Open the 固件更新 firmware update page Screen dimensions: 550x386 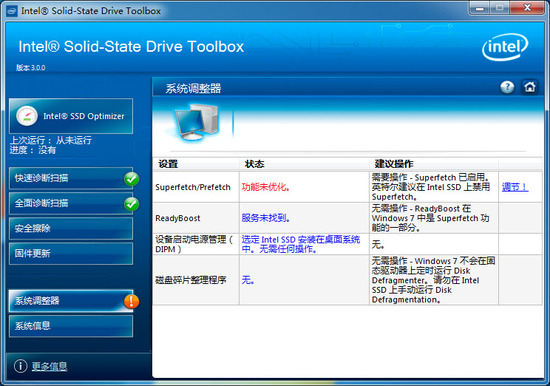(x=71, y=253)
